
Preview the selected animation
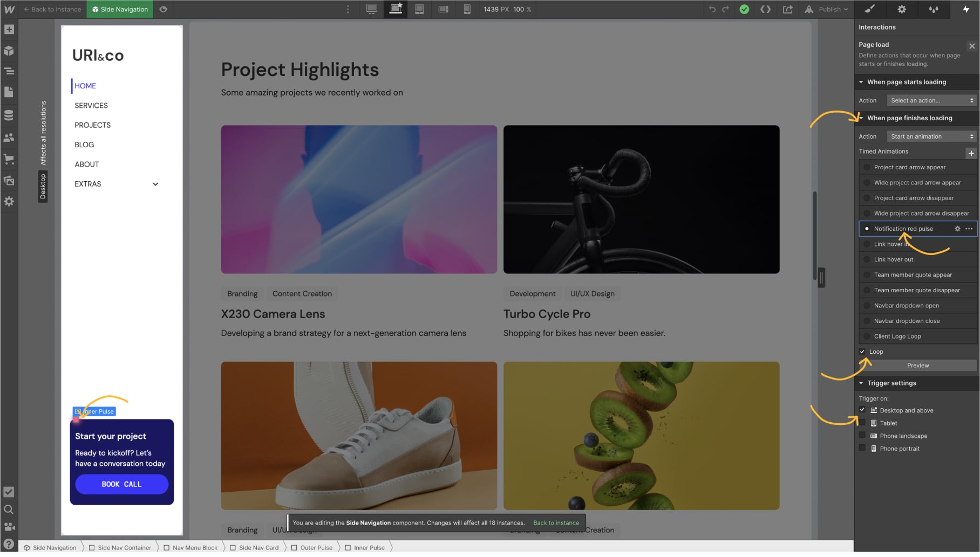[x=918, y=366]
